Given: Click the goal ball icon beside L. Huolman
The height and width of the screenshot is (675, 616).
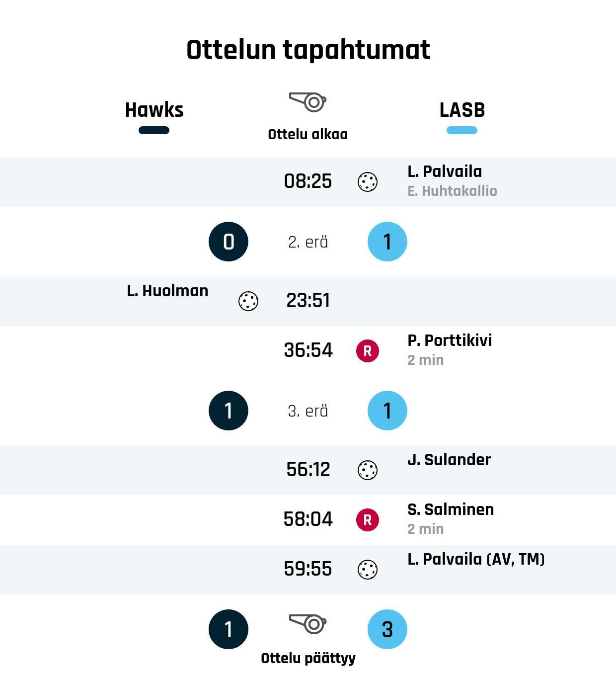Looking at the screenshot, I should [x=248, y=301].
